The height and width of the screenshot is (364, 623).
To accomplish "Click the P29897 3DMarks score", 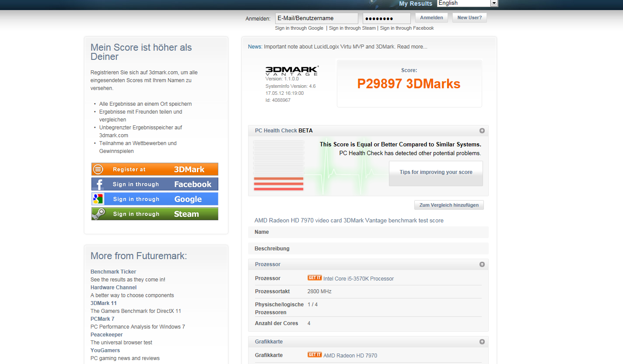I will [409, 84].
